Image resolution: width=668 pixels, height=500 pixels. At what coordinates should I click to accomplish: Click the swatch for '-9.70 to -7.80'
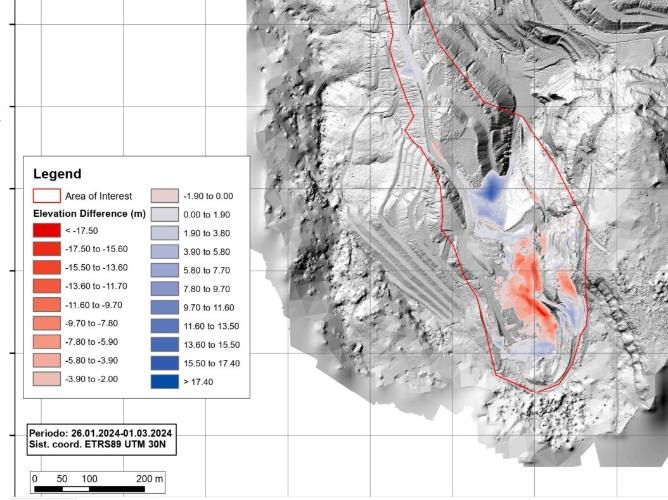click(x=47, y=323)
